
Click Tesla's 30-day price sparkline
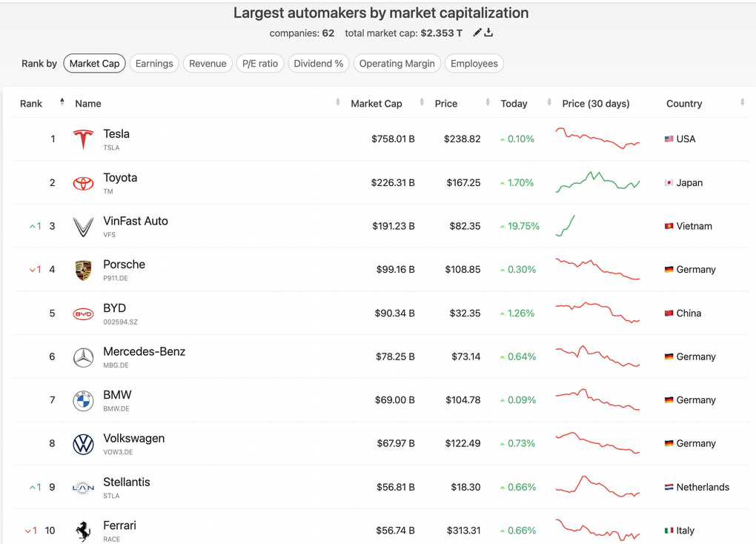598,139
